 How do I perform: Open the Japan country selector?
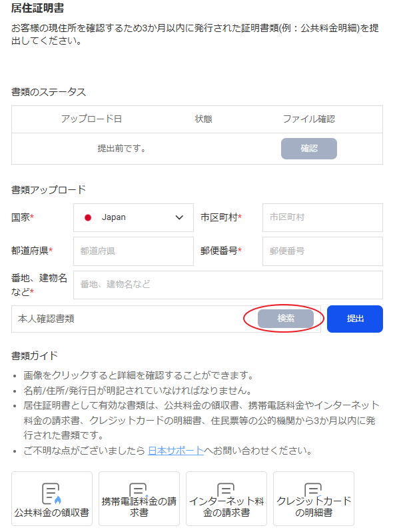pyautogui.click(x=133, y=217)
